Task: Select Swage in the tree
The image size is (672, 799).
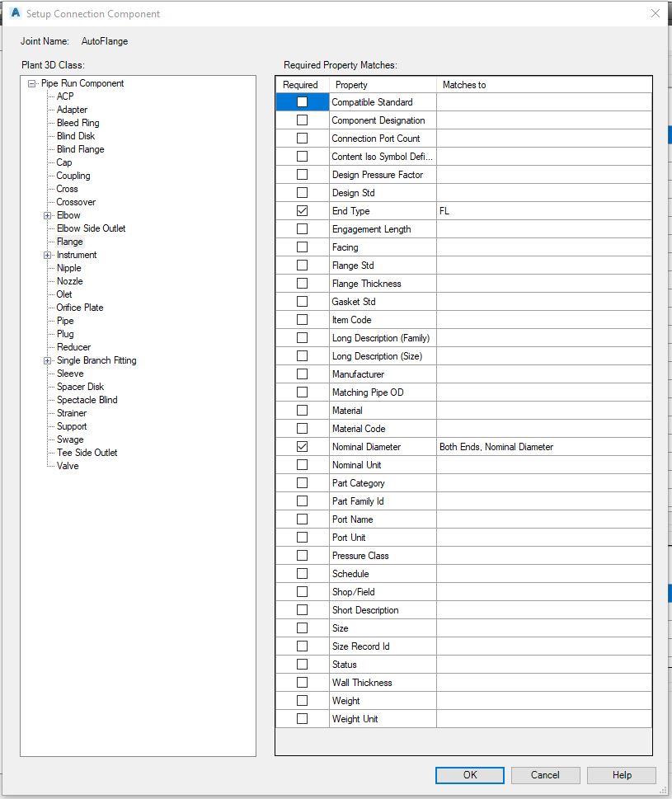Action: click(70, 439)
